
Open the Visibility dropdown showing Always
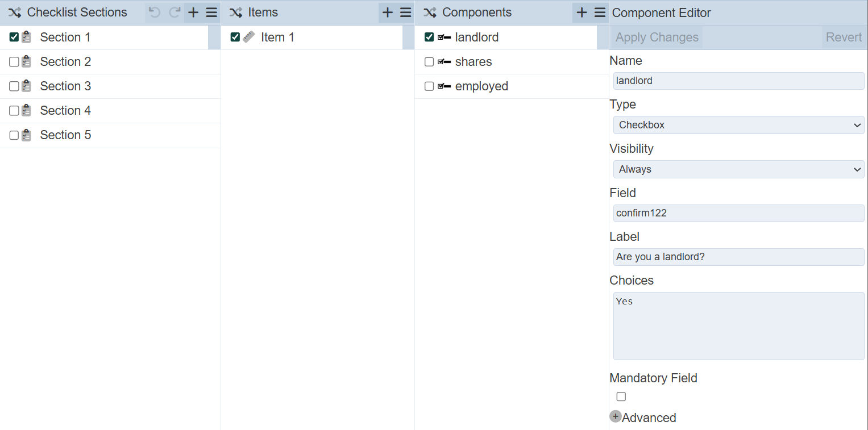pyautogui.click(x=738, y=169)
